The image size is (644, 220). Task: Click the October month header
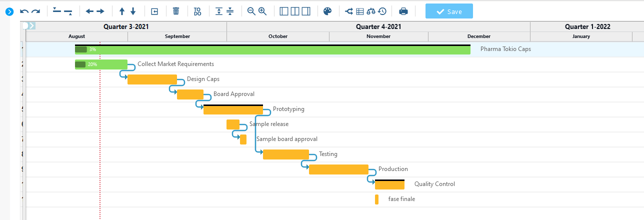[x=278, y=36]
